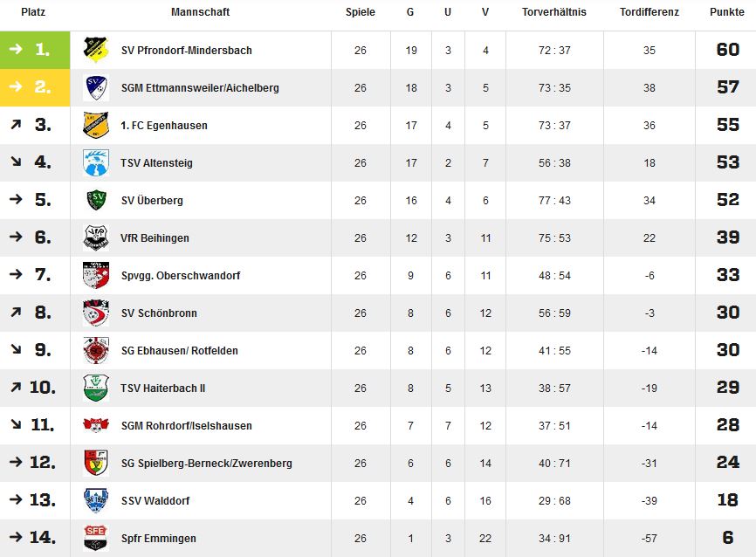The height and width of the screenshot is (557, 756).
Task: Click the 1. FC Egenhausen crest
Action: [x=95, y=126]
